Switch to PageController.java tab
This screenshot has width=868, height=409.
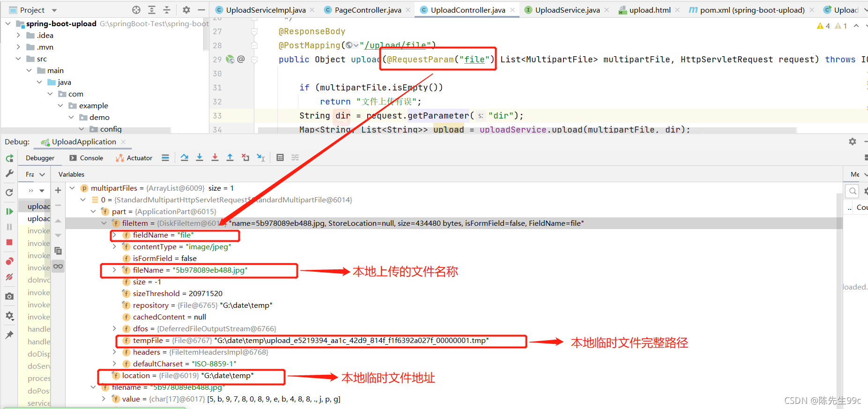(368, 10)
